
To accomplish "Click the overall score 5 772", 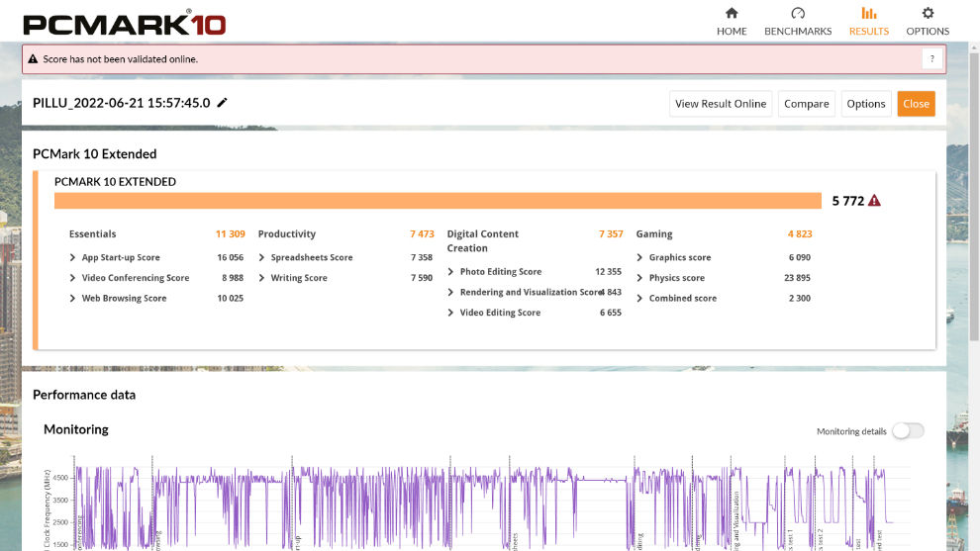I will [847, 201].
